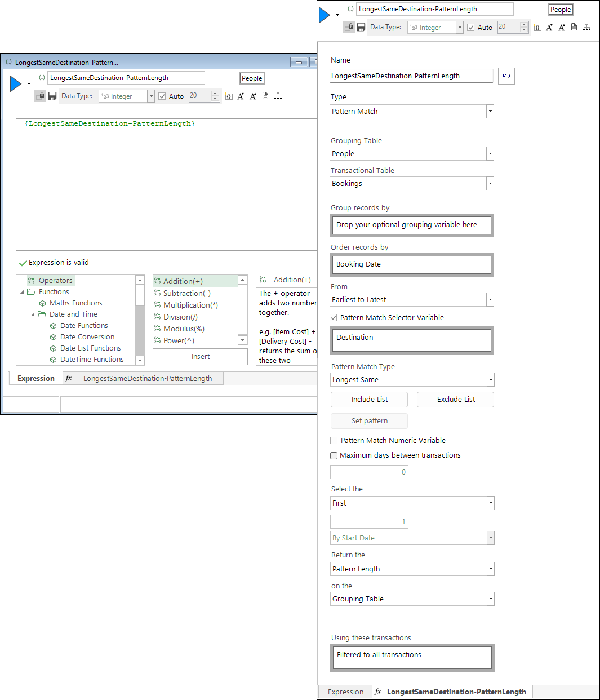
Task: Collapse the Date and Time tree node
Action: point(33,314)
